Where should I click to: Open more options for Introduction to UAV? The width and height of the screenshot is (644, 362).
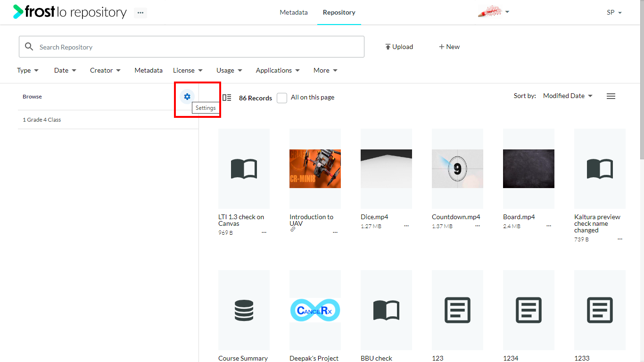pyautogui.click(x=335, y=233)
